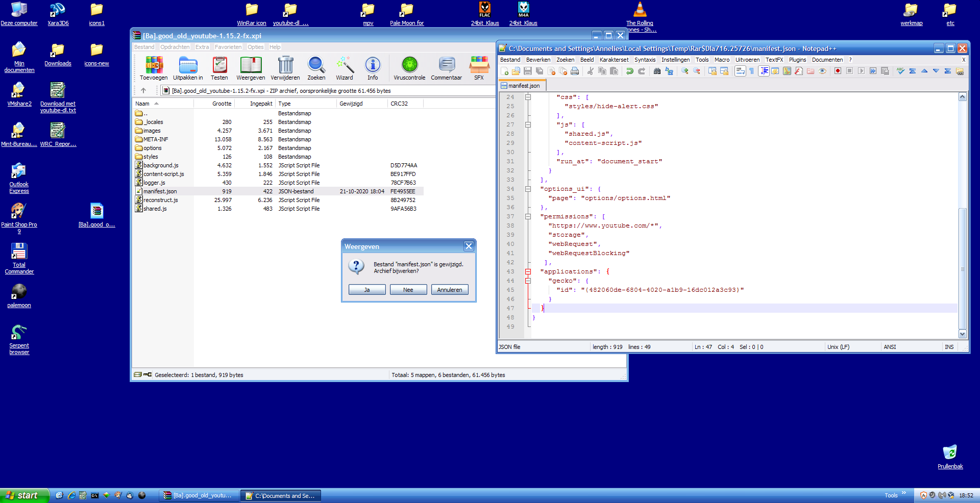Zoom in using Notepad++ toolbar

click(685, 71)
